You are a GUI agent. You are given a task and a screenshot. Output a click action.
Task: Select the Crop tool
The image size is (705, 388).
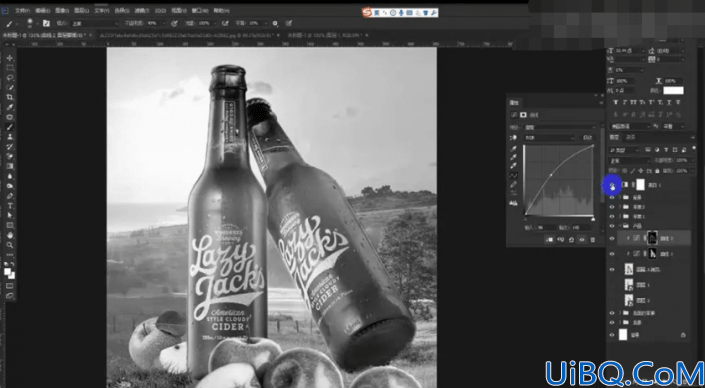pyautogui.click(x=10, y=98)
